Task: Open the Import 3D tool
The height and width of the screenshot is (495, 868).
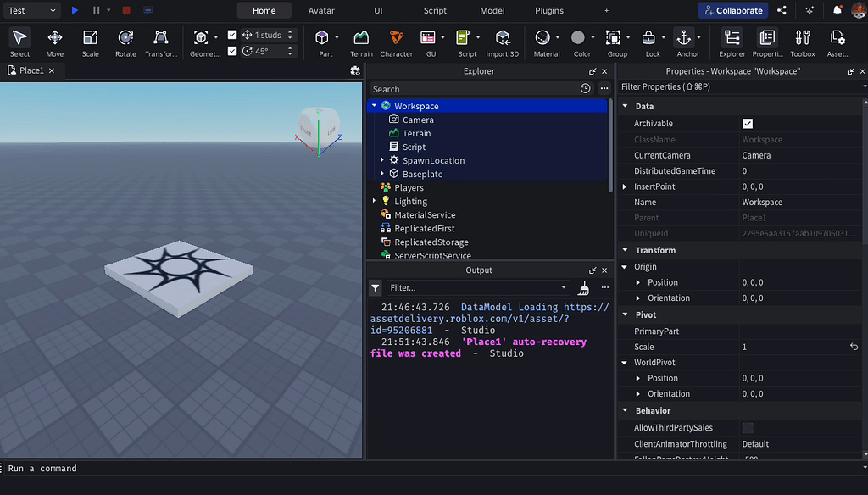Action: pyautogui.click(x=502, y=38)
